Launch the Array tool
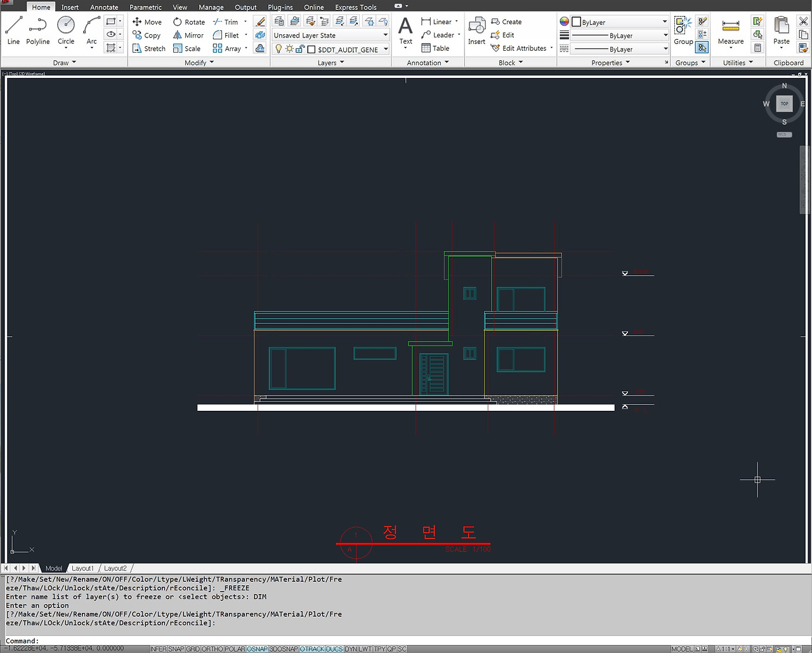 pyautogui.click(x=227, y=49)
